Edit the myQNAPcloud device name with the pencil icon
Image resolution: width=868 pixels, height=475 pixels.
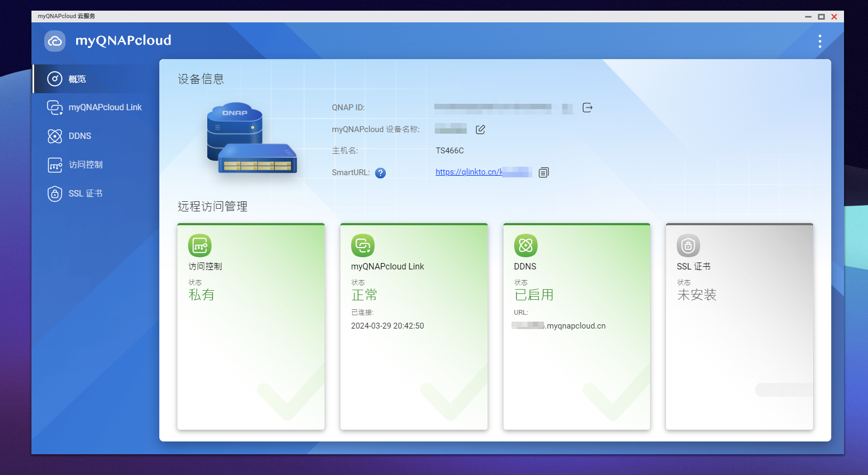tap(480, 129)
